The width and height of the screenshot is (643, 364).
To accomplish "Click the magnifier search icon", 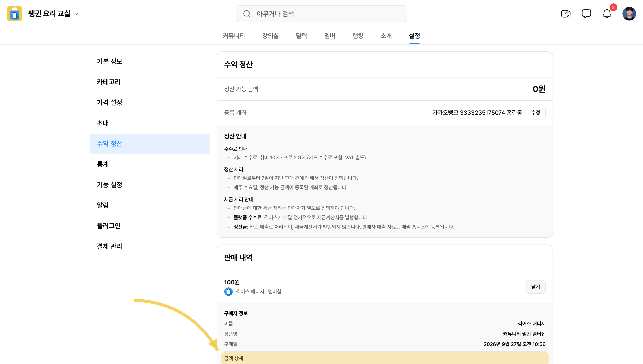I will pos(247,14).
